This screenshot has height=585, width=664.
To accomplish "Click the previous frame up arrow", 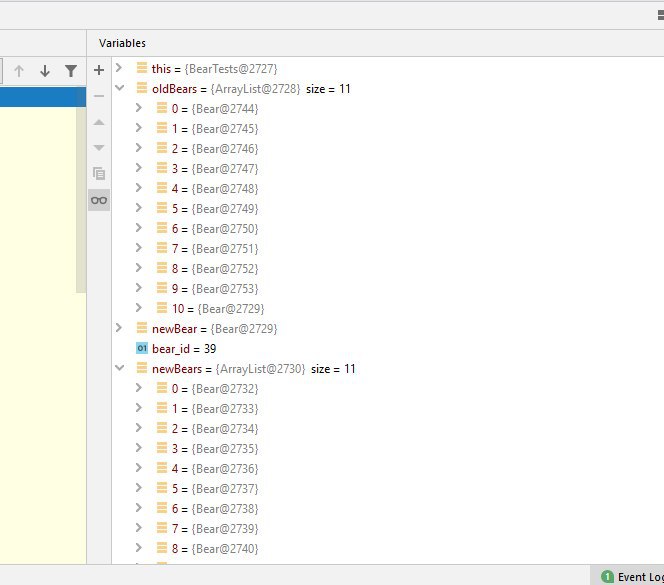I will (x=19, y=71).
